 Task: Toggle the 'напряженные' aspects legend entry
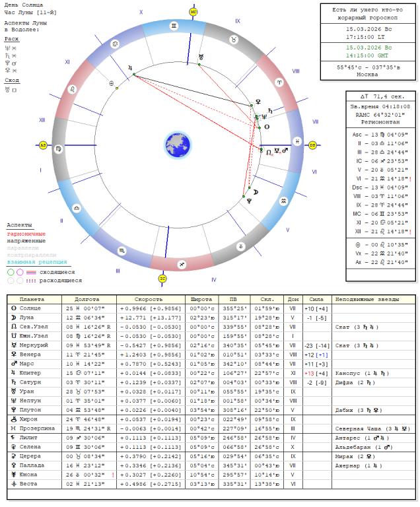tap(26, 241)
